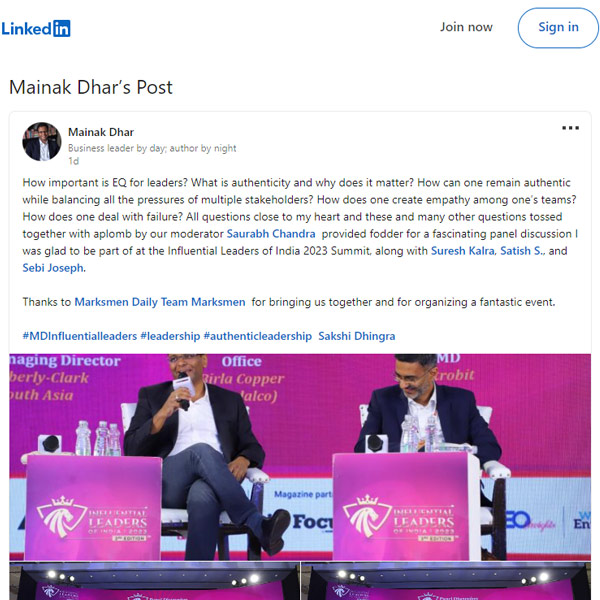Click the LinkedIn logo
Viewport: 600px width, 600px height.
[x=36, y=28]
